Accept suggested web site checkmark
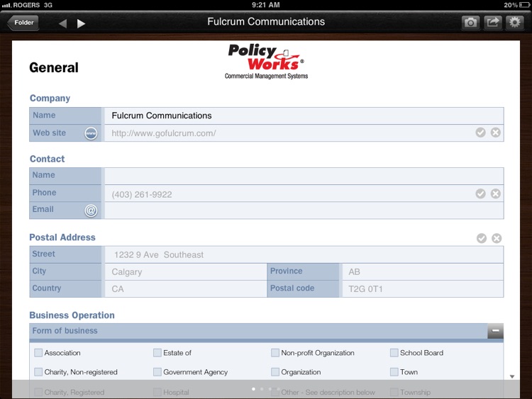 click(x=480, y=133)
